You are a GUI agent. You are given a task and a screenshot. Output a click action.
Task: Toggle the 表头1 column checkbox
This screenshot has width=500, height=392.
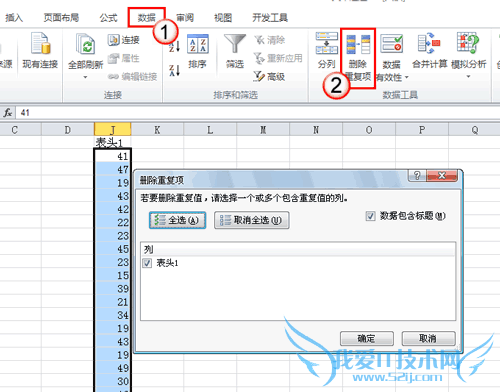point(147,263)
